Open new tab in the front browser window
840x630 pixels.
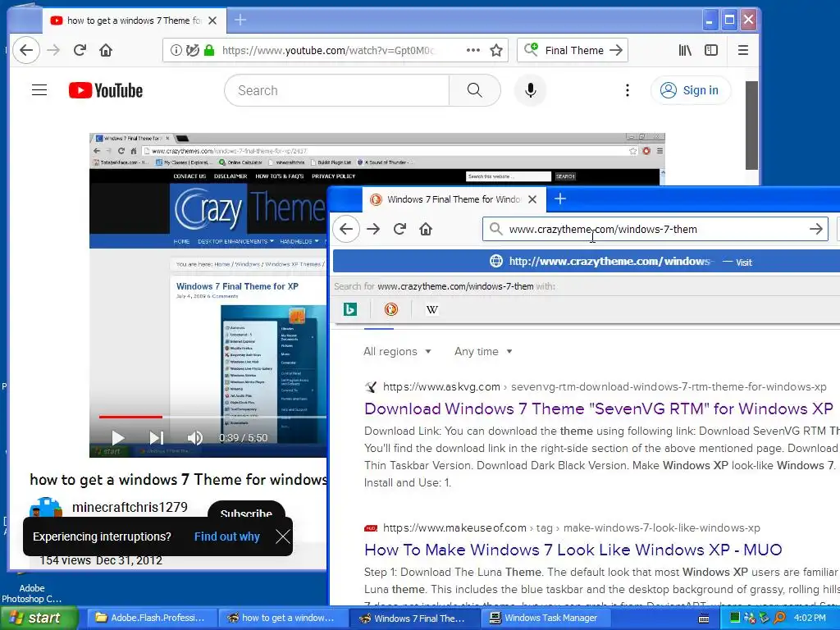click(x=559, y=199)
